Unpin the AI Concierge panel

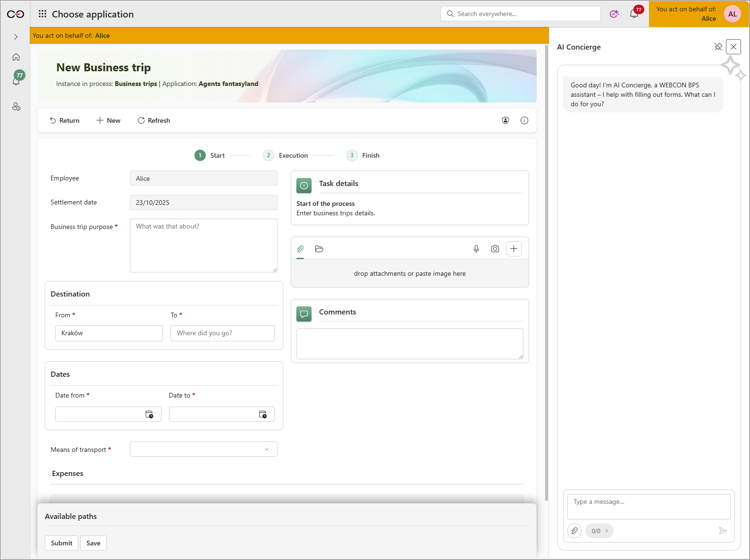click(x=718, y=47)
